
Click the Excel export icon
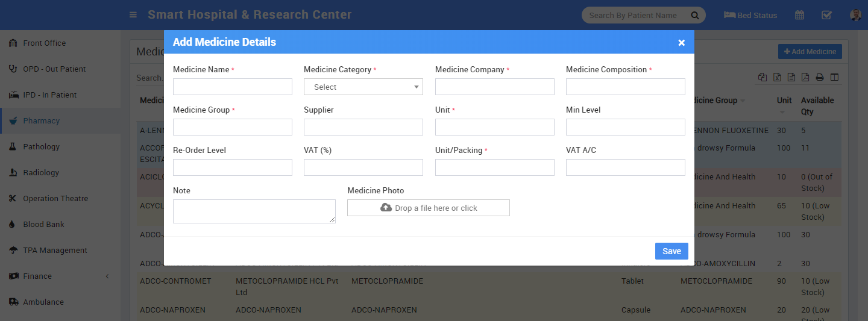(x=778, y=77)
